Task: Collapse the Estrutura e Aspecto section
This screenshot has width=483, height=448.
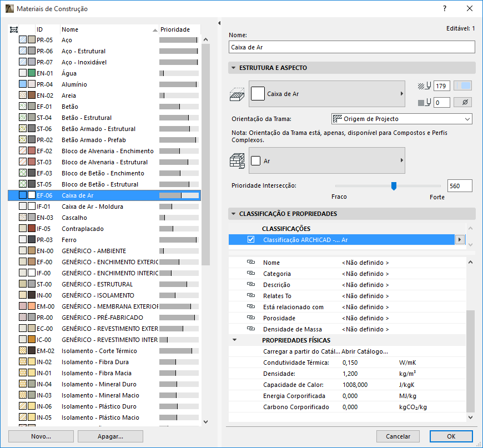Action: tap(233, 68)
